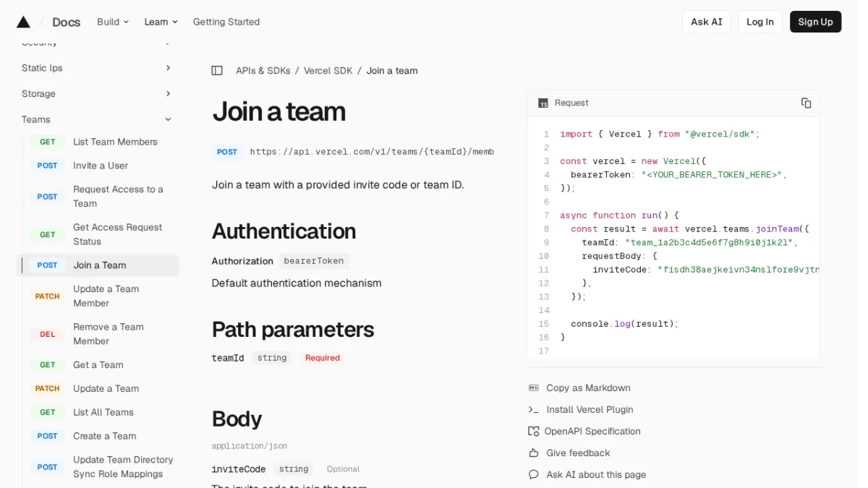This screenshot has width=868, height=488.
Task: Click the Log In button
Action: 759,22
